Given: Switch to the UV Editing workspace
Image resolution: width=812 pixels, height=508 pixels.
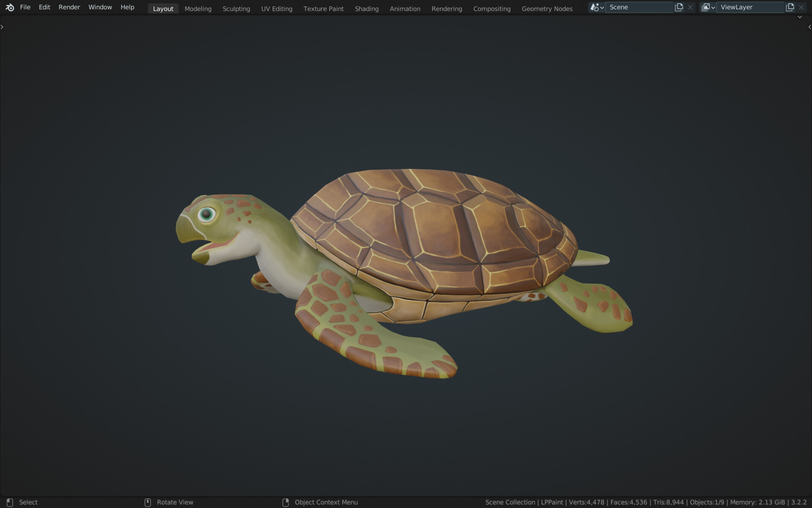Looking at the screenshot, I should click(x=277, y=8).
